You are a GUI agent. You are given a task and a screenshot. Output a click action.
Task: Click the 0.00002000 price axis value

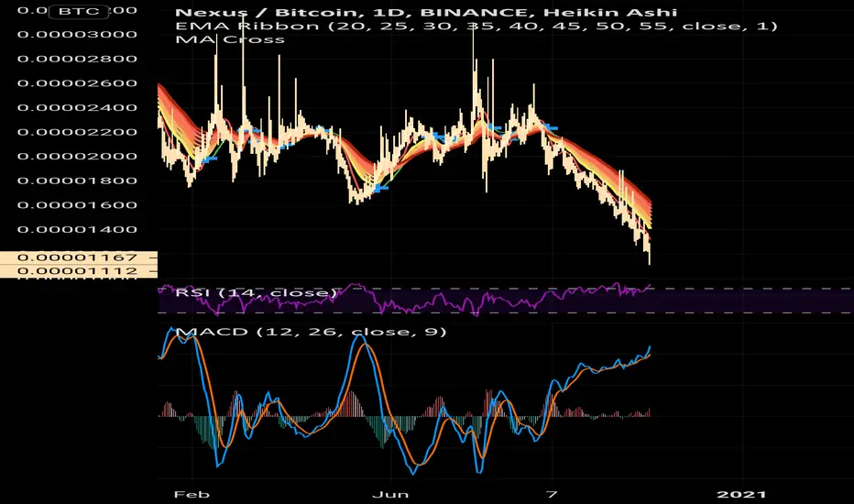point(77,157)
